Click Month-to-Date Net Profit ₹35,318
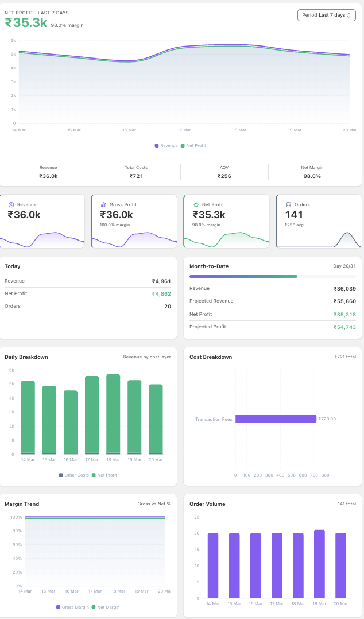364x619 pixels. [344, 314]
